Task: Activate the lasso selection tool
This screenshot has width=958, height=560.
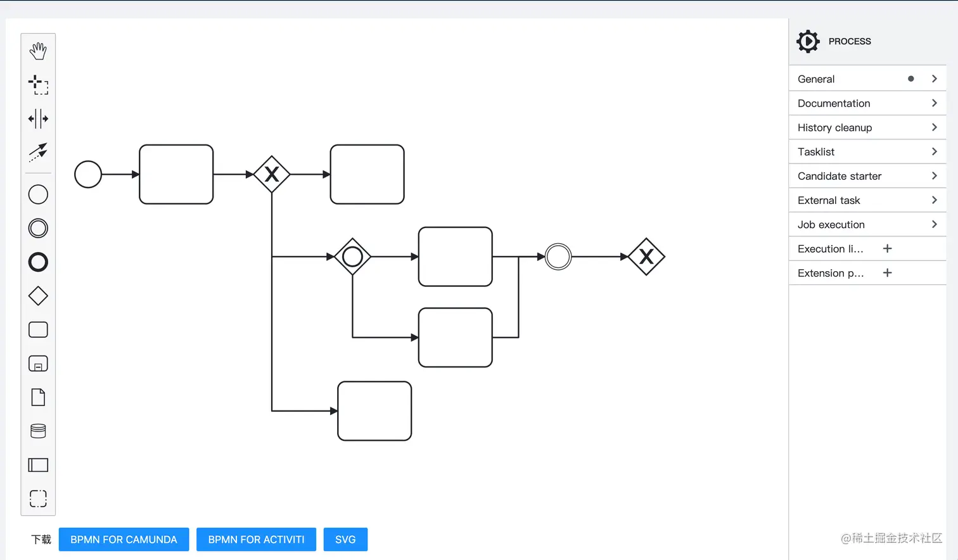Action: pos(38,84)
